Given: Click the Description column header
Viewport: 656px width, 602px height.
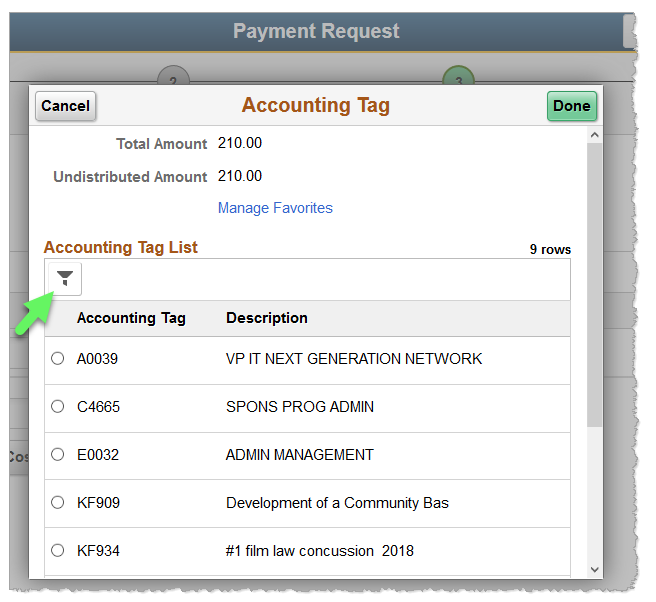Looking at the screenshot, I should tap(267, 318).
